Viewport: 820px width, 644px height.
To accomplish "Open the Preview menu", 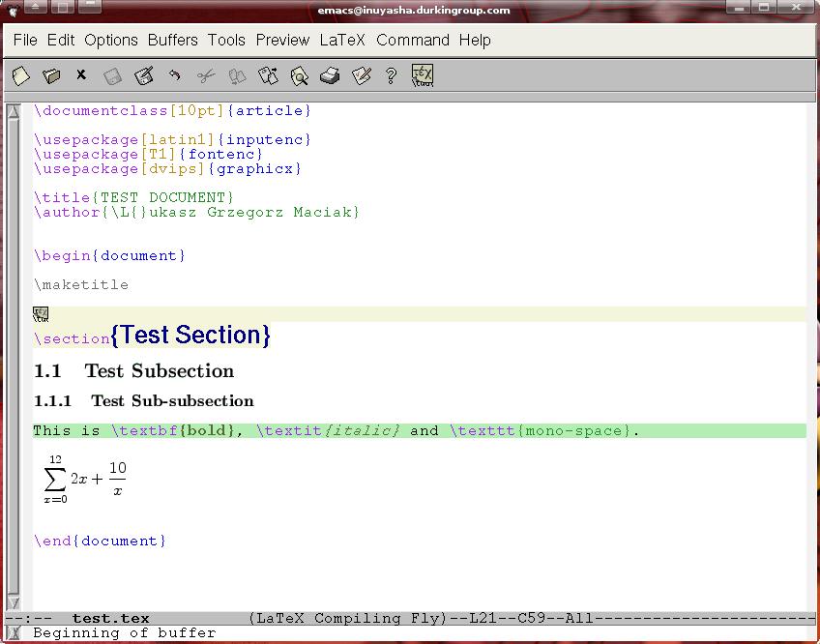I will pyautogui.click(x=282, y=40).
